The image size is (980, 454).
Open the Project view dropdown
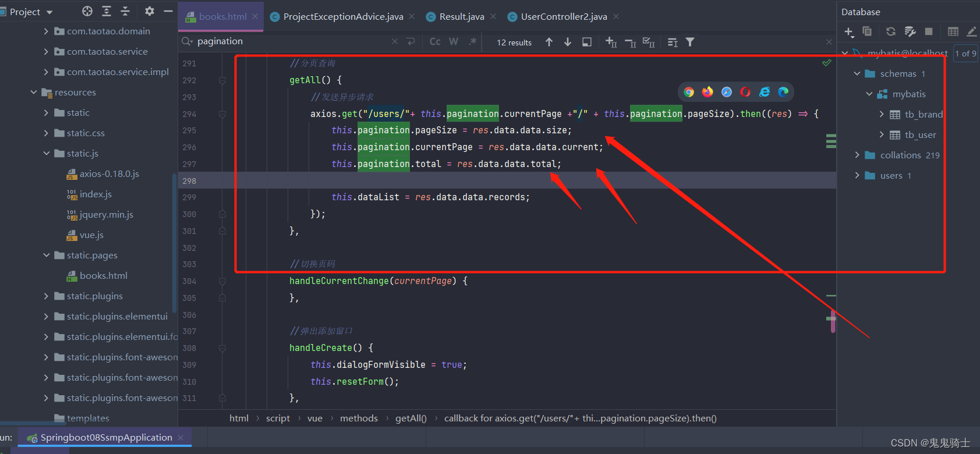point(49,12)
